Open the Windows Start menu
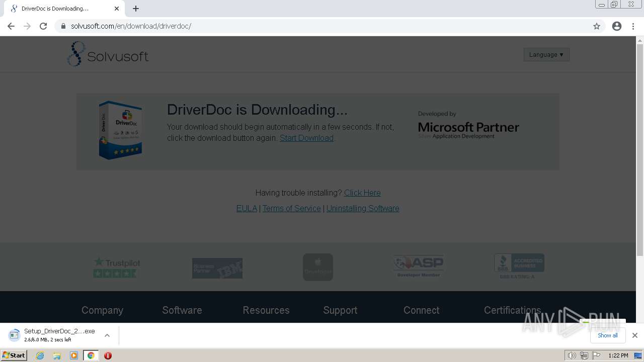Viewport: 644px width, 362px height. (x=14, y=355)
